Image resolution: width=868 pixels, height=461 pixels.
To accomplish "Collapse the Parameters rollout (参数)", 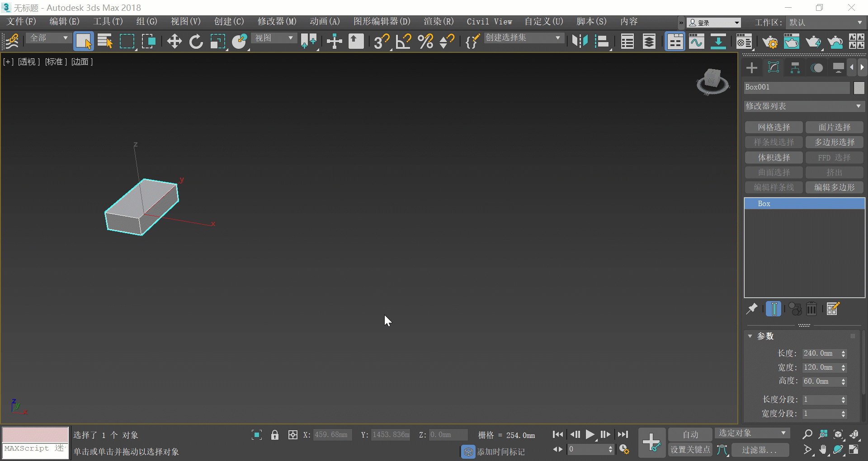I will click(x=765, y=336).
